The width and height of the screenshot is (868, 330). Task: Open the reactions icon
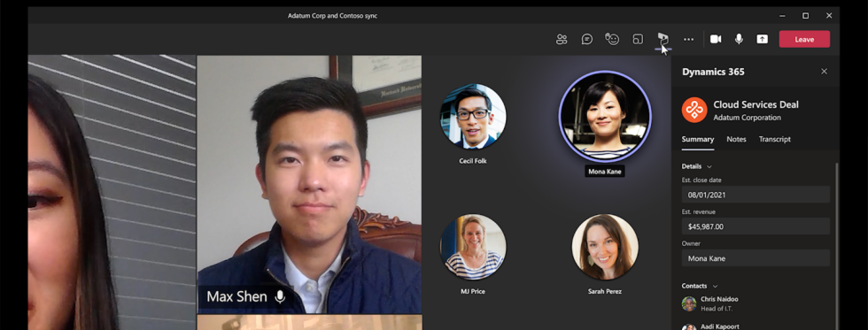click(x=612, y=39)
